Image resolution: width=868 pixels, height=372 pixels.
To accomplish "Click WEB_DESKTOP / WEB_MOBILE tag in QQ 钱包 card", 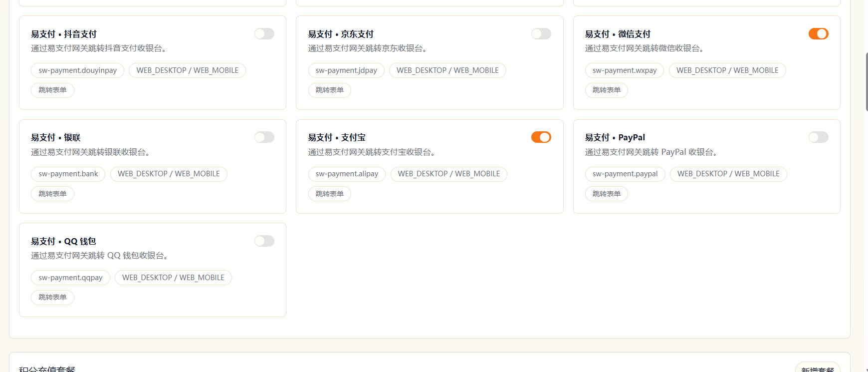I will [x=173, y=278].
